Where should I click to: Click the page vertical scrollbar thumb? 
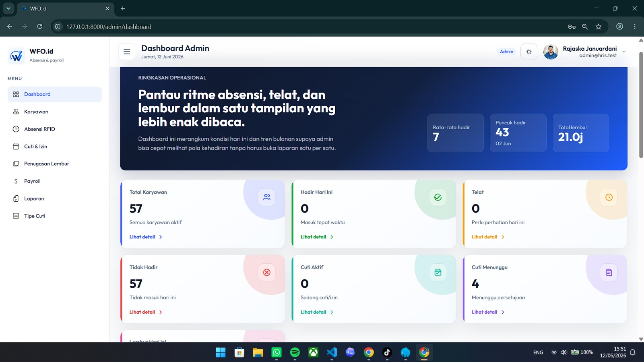[x=641, y=105]
